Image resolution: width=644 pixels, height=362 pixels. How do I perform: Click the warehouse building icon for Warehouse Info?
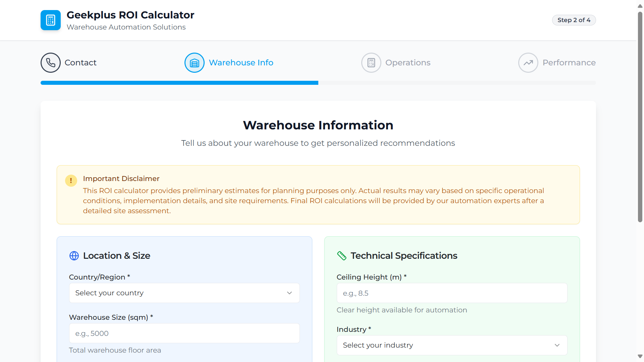pyautogui.click(x=194, y=63)
